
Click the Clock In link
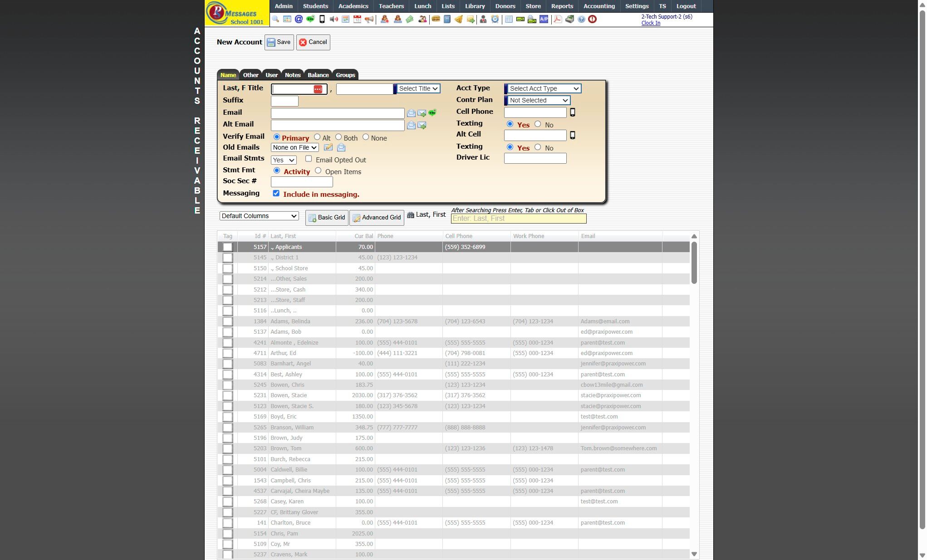click(x=651, y=23)
